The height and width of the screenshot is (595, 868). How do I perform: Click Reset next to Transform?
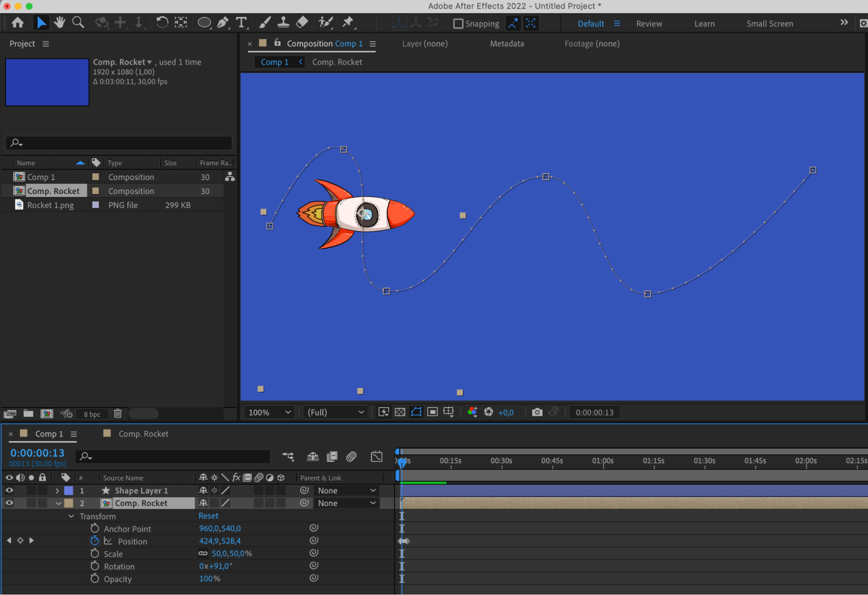click(x=208, y=516)
